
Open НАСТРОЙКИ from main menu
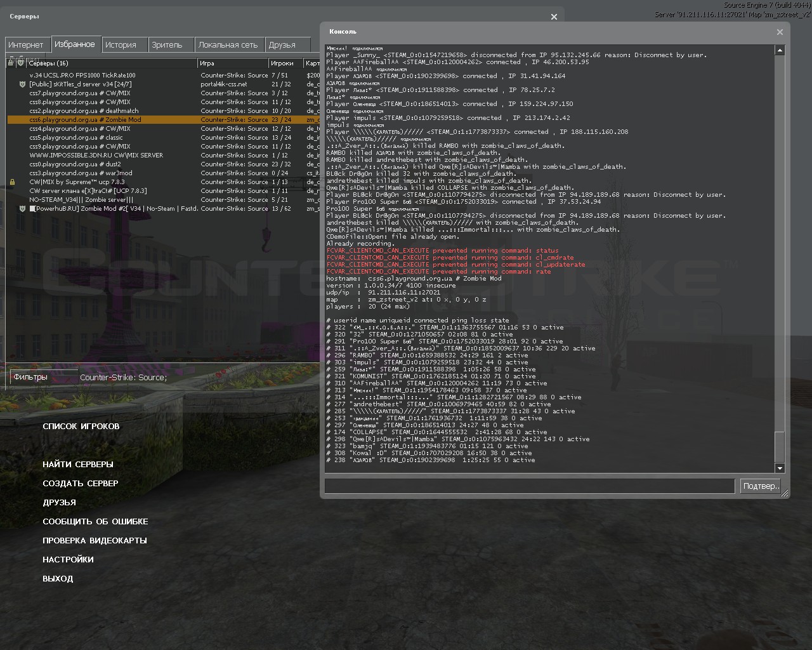pyautogui.click(x=68, y=559)
